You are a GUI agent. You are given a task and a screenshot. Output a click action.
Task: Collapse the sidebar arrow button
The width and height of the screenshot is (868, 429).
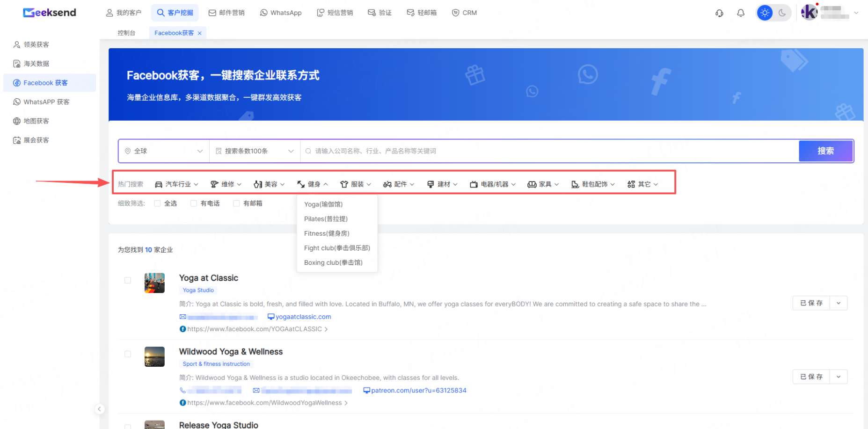click(99, 409)
